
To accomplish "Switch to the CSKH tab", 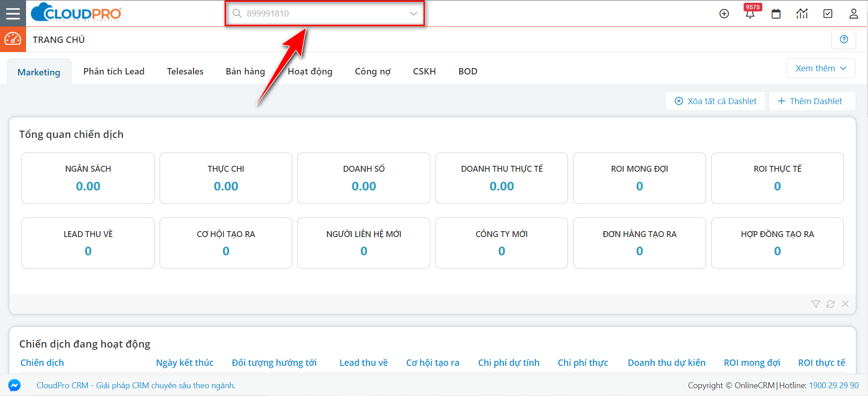I will click(424, 71).
